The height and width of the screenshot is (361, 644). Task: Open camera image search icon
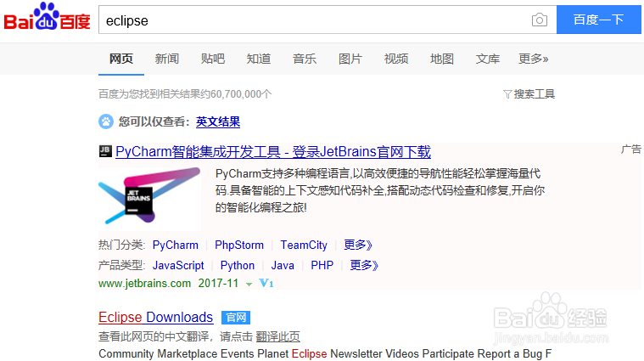click(540, 20)
